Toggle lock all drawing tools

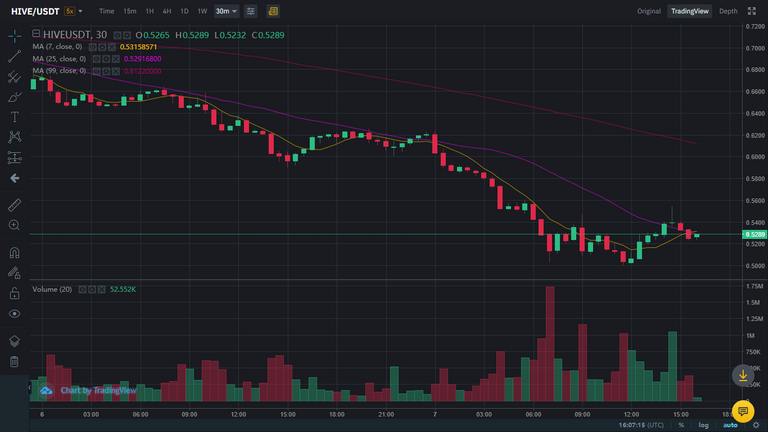pyautogui.click(x=14, y=293)
